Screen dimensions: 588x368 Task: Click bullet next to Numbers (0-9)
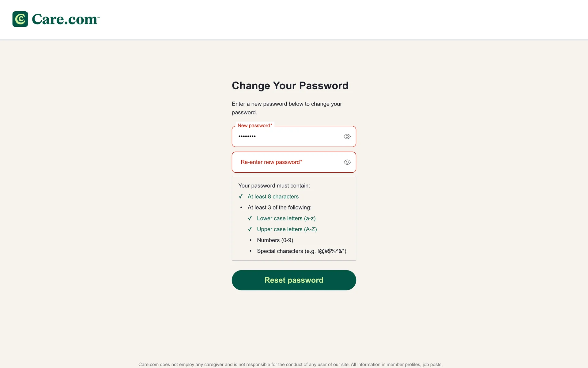[x=251, y=240]
